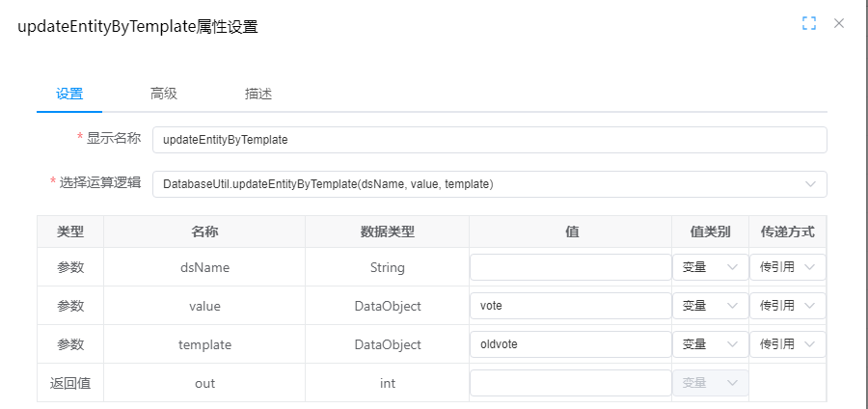Open value row 传递方式 dropdown

click(787, 306)
